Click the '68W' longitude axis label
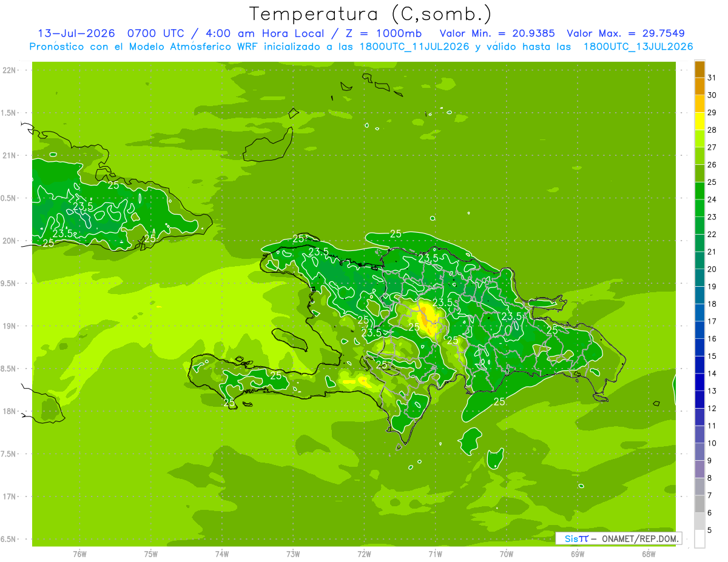 (649, 554)
